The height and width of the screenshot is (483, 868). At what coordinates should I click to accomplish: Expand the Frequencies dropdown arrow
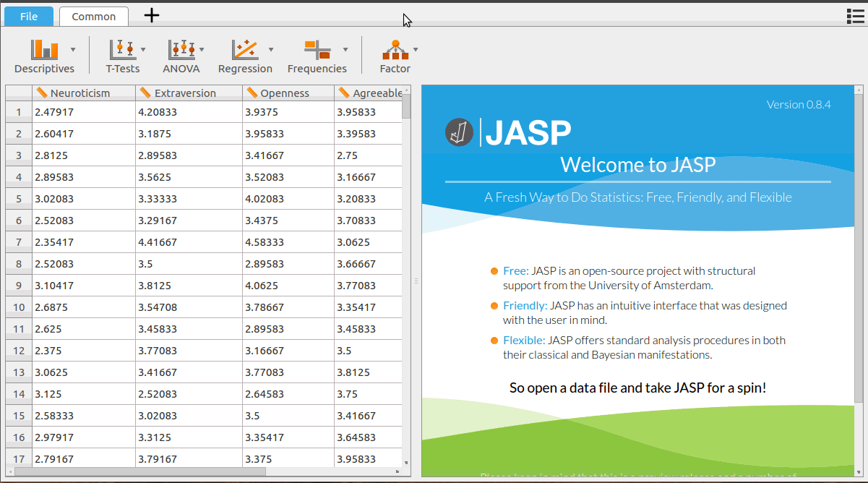point(345,49)
